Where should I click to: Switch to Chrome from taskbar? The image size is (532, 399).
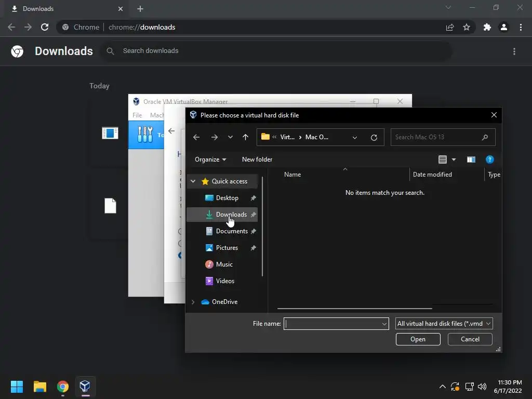tap(63, 387)
